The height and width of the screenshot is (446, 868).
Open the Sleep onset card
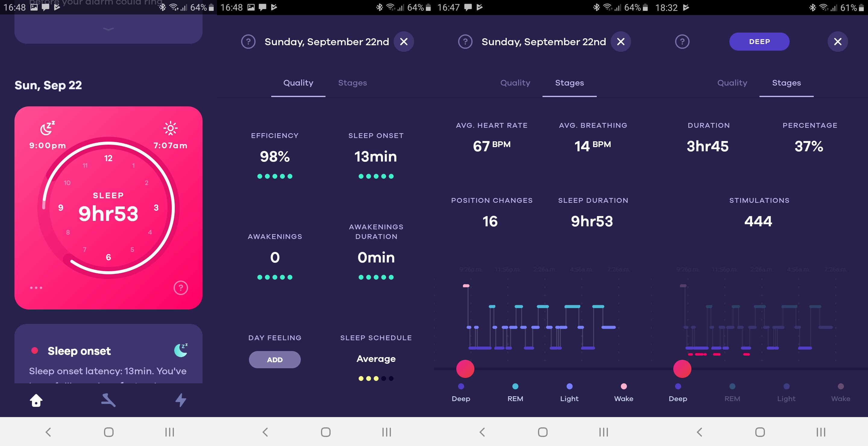(108, 354)
